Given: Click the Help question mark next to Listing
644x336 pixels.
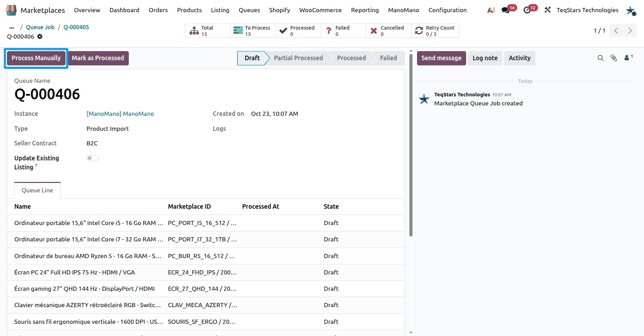Looking at the screenshot, I should point(36,165).
